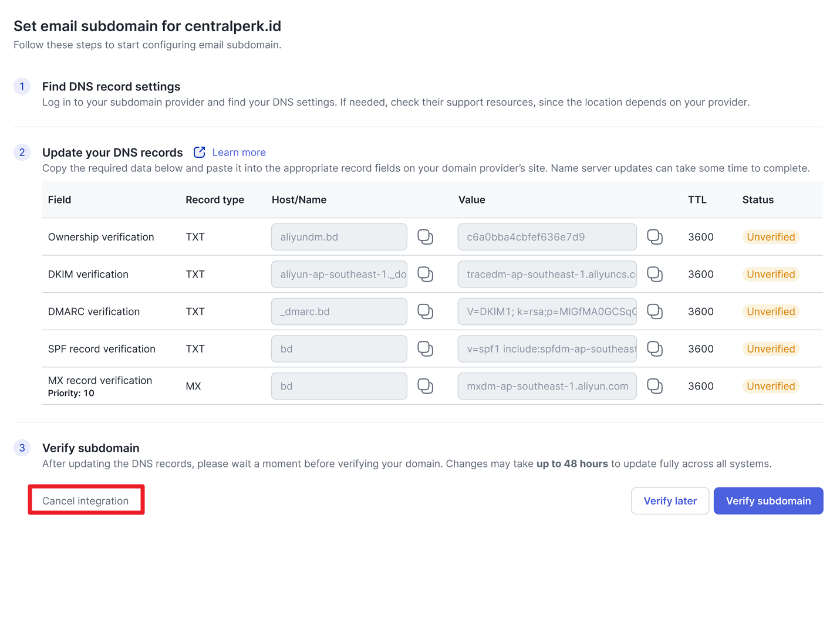This screenshot has width=840, height=640.
Task: Copy the DKIM verification host name
Action: (x=425, y=274)
